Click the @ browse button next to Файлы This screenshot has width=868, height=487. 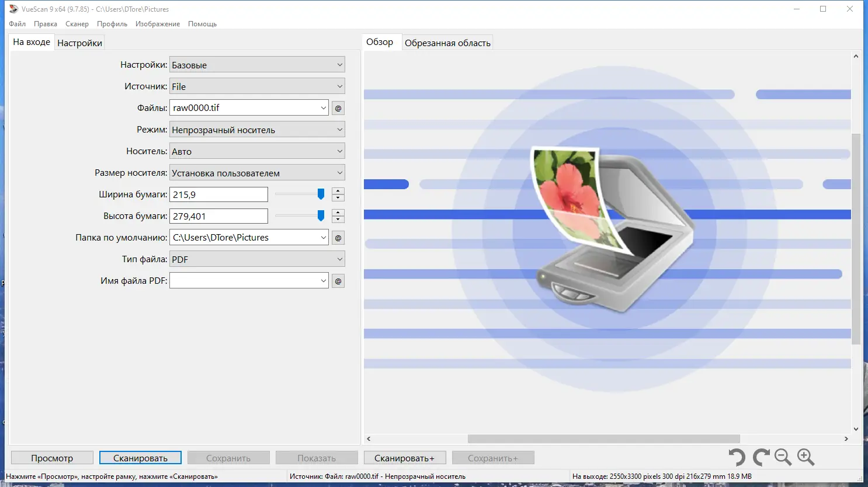(x=338, y=108)
